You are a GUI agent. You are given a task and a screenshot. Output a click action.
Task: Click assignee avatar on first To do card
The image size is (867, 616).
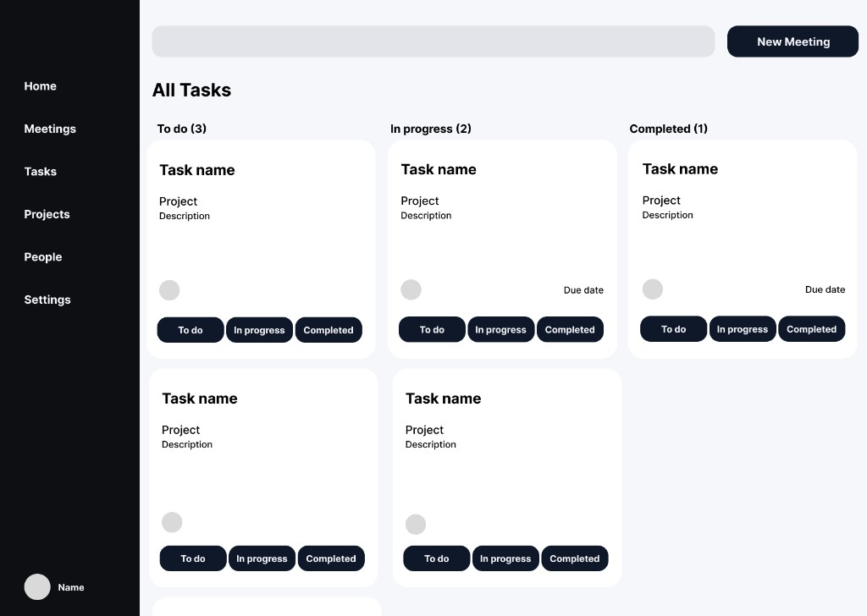click(x=169, y=290)
